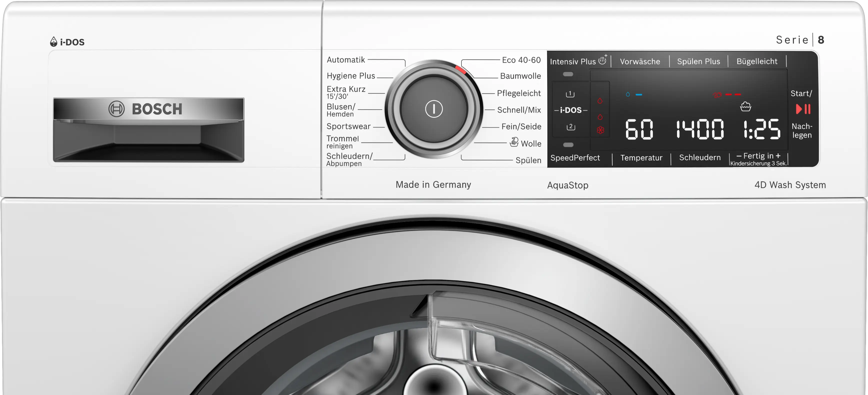Select the Bügelleicht option
The width and height of the screenshot is (868, 395).
click(x=757, y=62)
